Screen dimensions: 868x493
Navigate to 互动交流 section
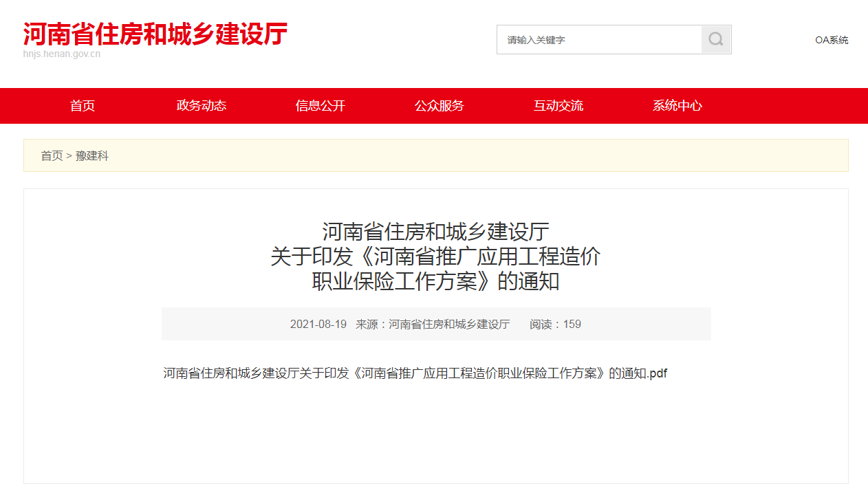(558, 106)
